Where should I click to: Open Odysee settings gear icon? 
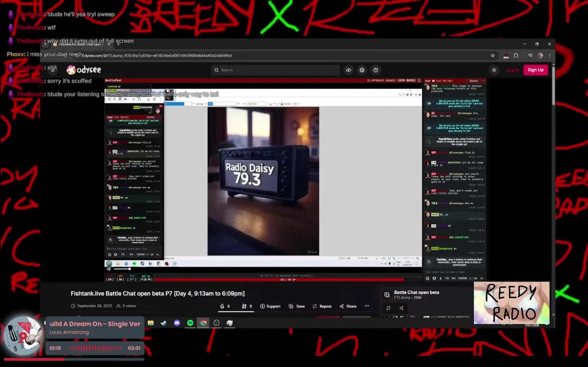(x=362, y=70)
